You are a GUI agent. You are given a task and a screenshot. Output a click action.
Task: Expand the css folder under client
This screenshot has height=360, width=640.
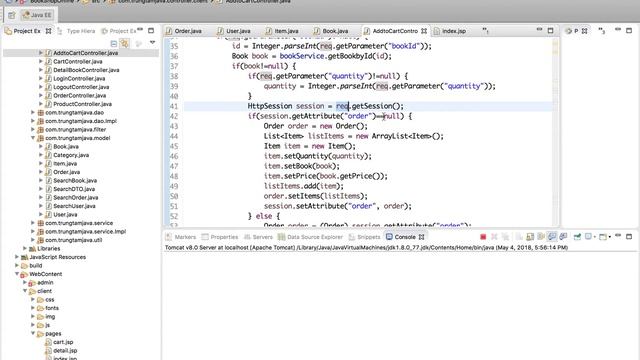(x=33, y=300)
